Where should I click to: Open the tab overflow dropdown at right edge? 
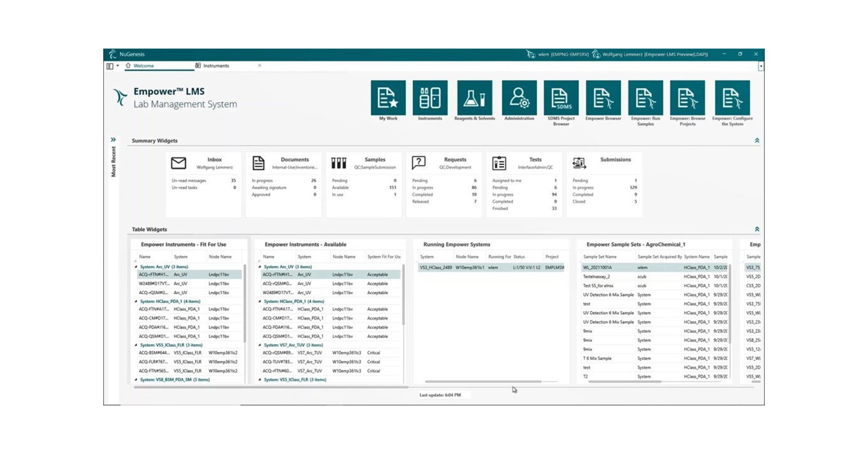pos(761,66)
